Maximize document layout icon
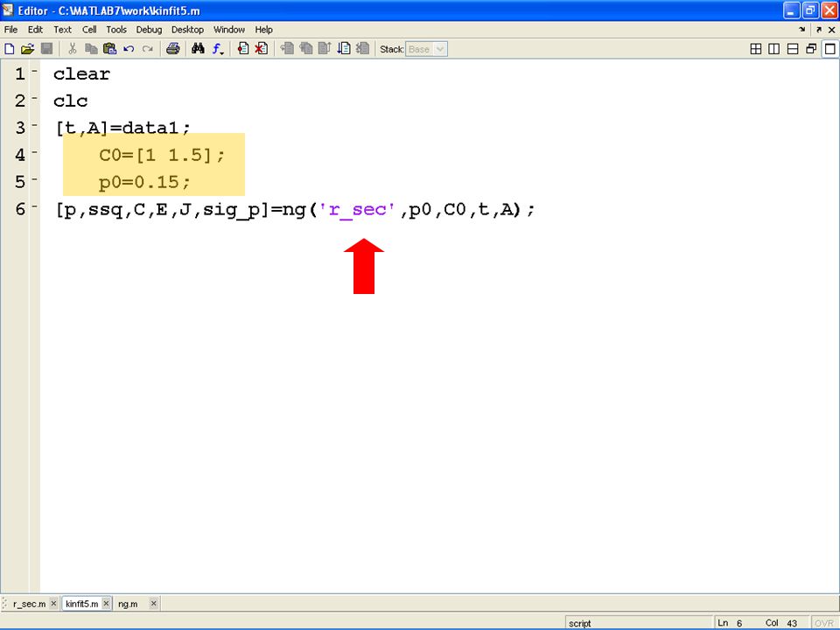The image size is (840, 630). (x=829, y=49)
